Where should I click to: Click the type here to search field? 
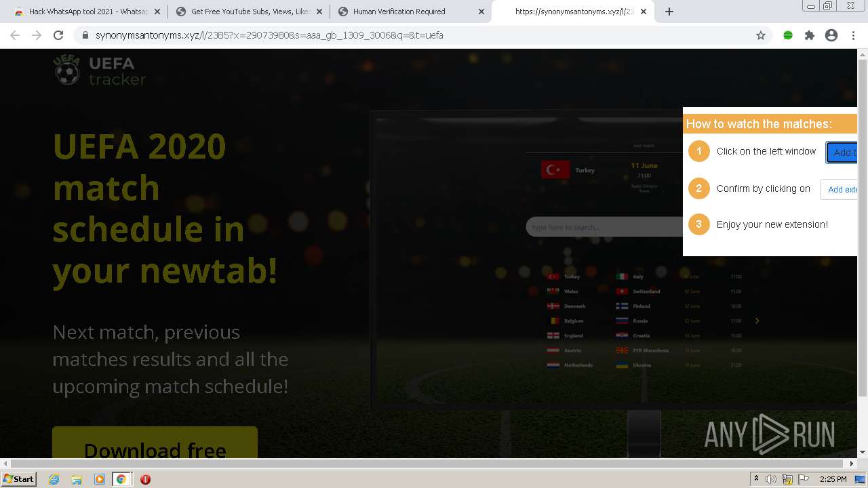point(604,227)
